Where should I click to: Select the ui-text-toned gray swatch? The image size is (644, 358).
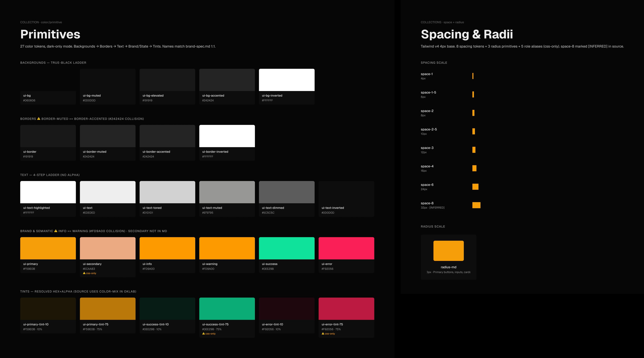pyautogui.click(x=167, y=192)
